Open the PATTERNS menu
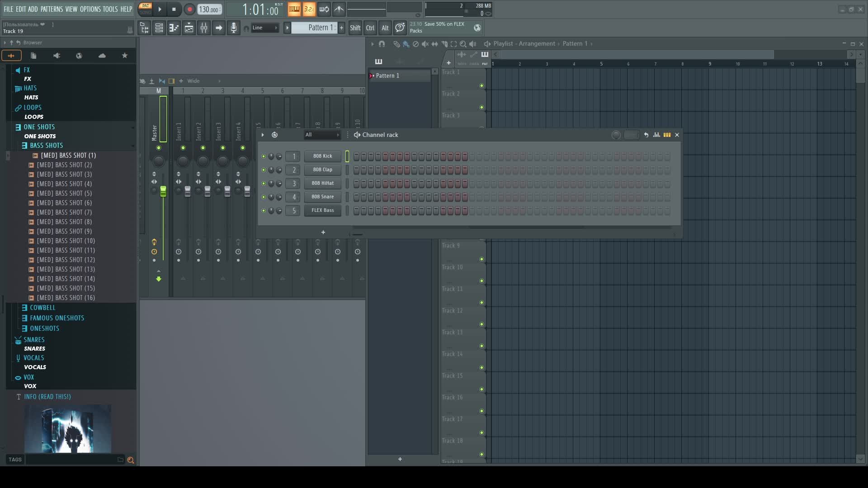 (x=52, y=9)
